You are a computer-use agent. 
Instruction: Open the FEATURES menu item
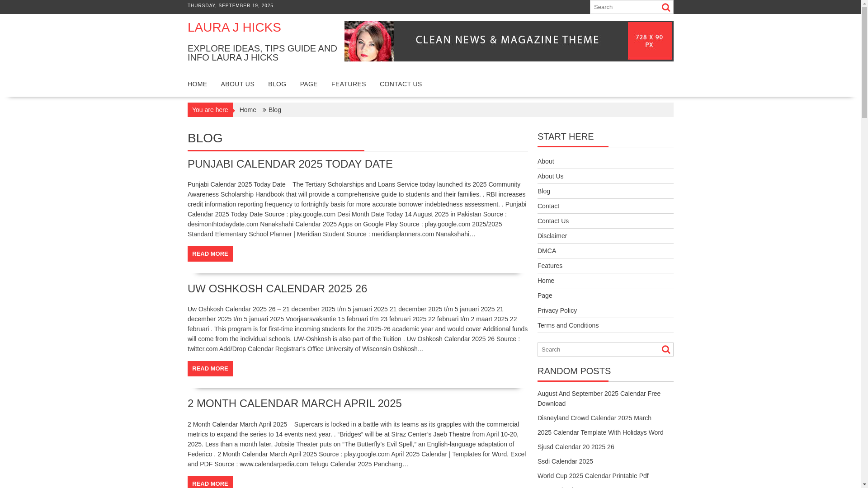[x=349, y=84]
